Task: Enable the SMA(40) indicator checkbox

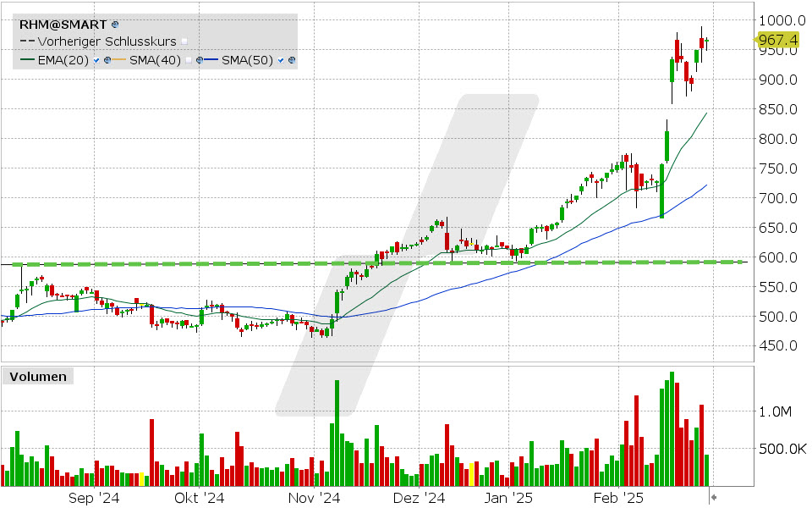Action: coord(189,61)
